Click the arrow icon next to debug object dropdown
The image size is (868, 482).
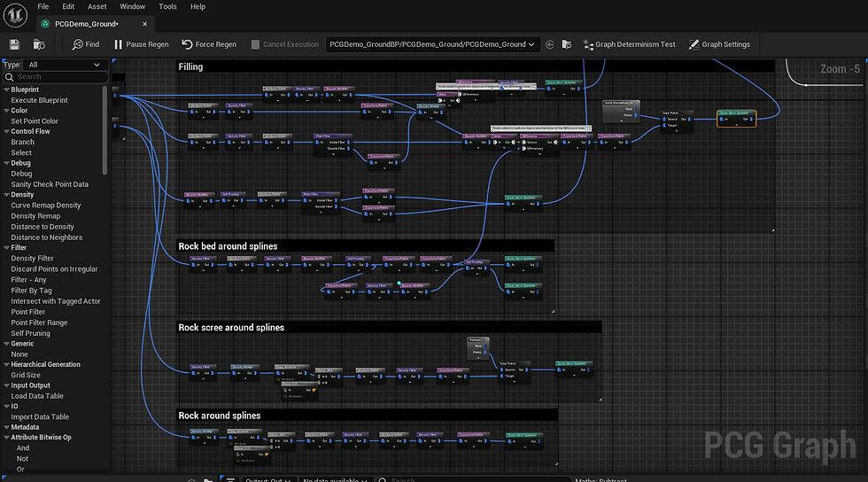[550, 44]
